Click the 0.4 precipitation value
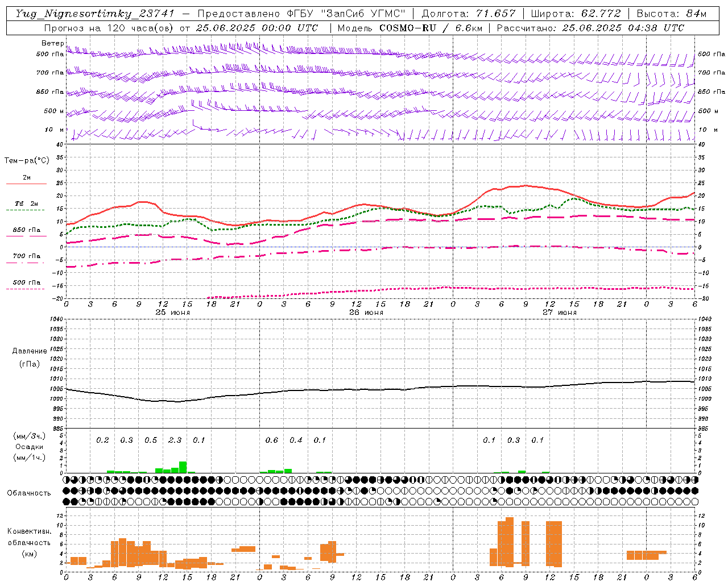The width and height of the screenshot is (728, 582). [296, 440]
